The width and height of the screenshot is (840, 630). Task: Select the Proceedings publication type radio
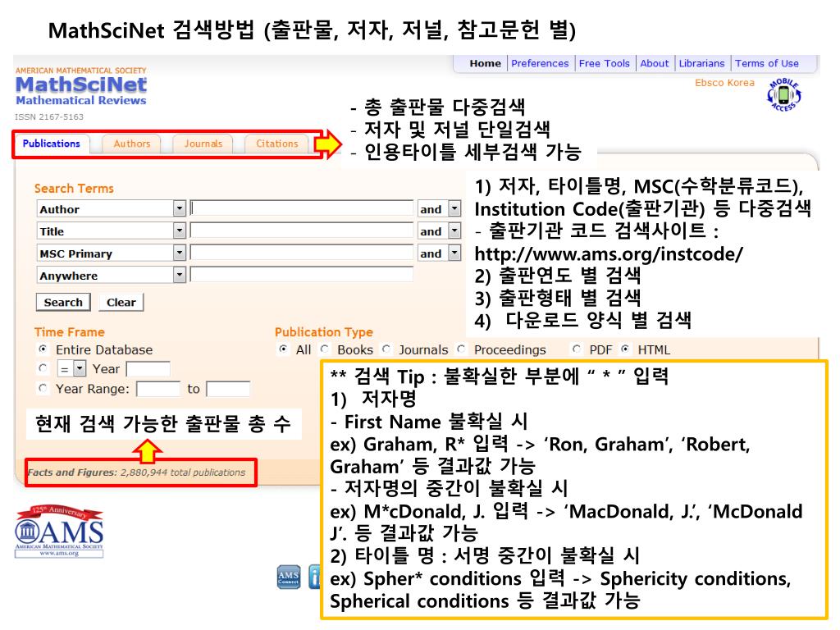[461, 349]
